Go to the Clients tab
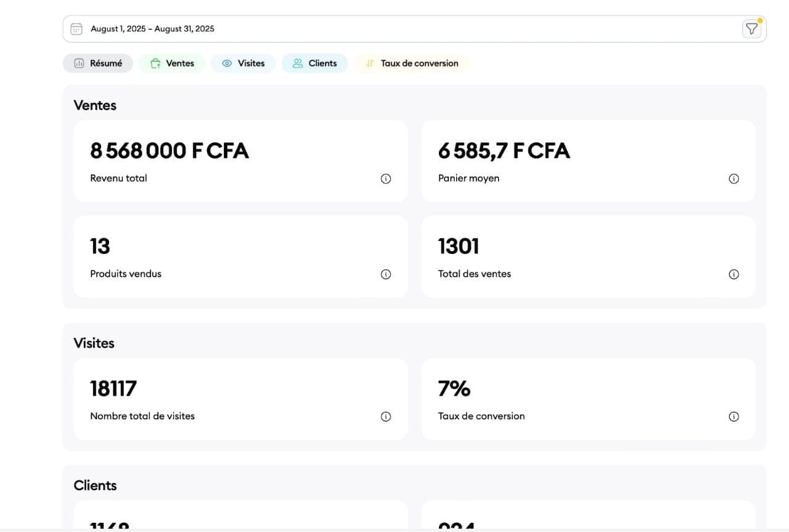The width and height of the screenshot is (789, 532). pos(314,63)
